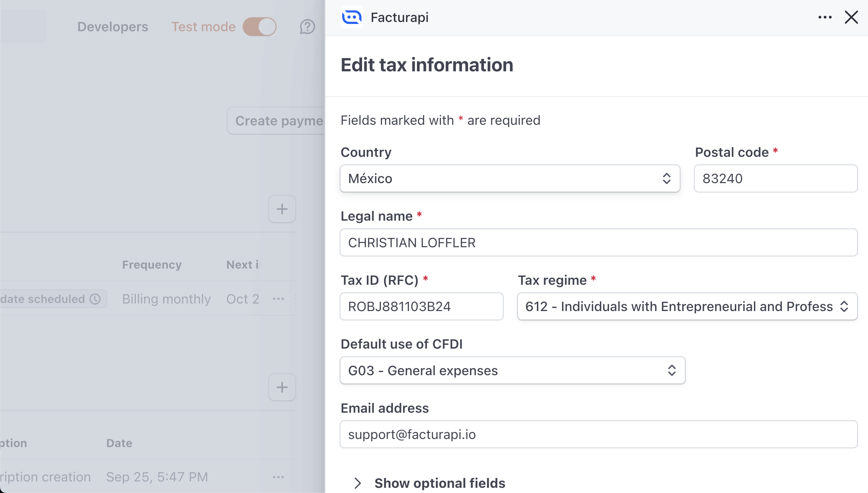
Task: Open the Default use of CFDI dropdown
Action: click(512, 370)
